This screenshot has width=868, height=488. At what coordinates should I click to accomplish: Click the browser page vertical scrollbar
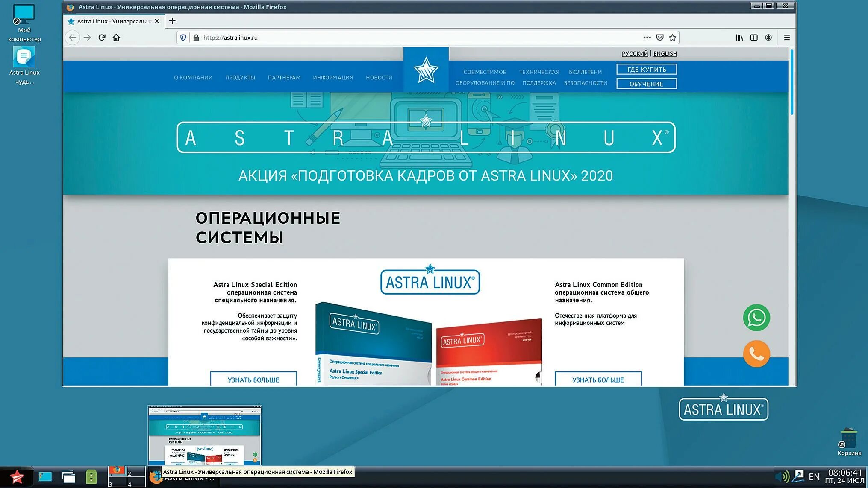click(x=791, y=81)
